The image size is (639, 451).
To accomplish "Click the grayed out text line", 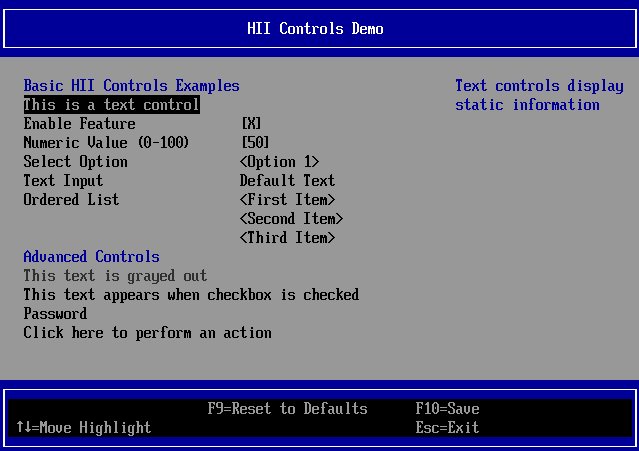I will (115, 276).
